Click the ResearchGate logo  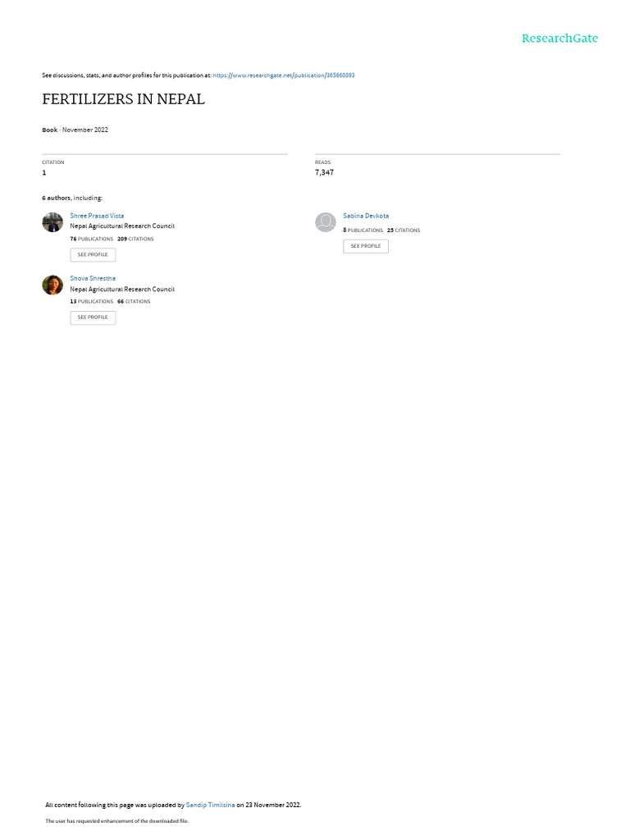559,38
